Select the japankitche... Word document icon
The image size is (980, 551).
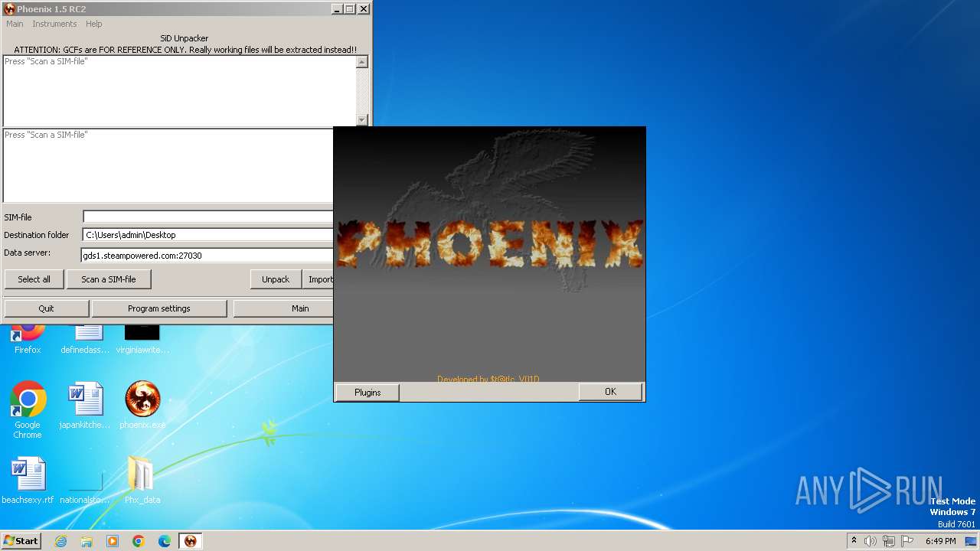tap(85, 406)
